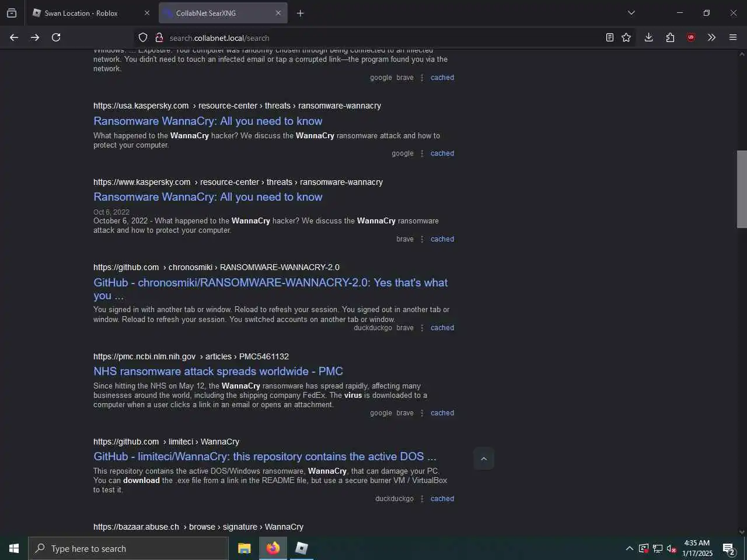Screen dimensions: 747x560
Task: Click the page vertical scrollbar thumb
Action: coord(742,189)
